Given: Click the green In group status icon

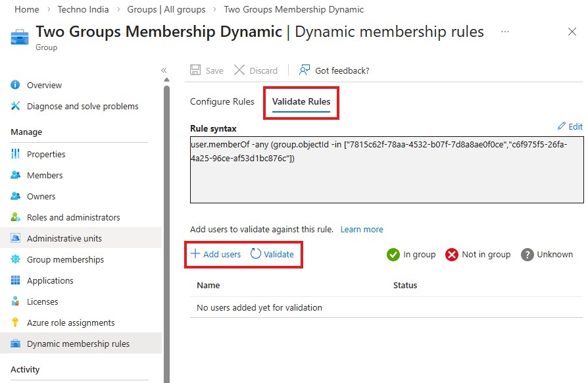Looking at the screenshot, I should click(393, 254).
